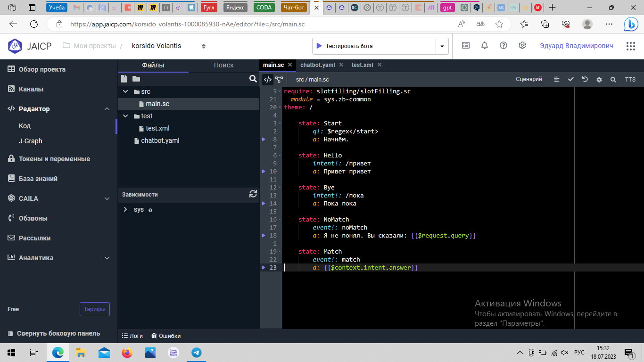Click the code view icon in editor toolbar

(x=267, y=80)
